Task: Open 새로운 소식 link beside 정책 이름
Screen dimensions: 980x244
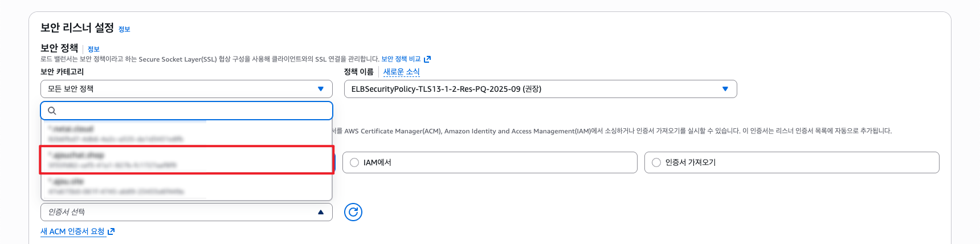Action: point(402,72)
